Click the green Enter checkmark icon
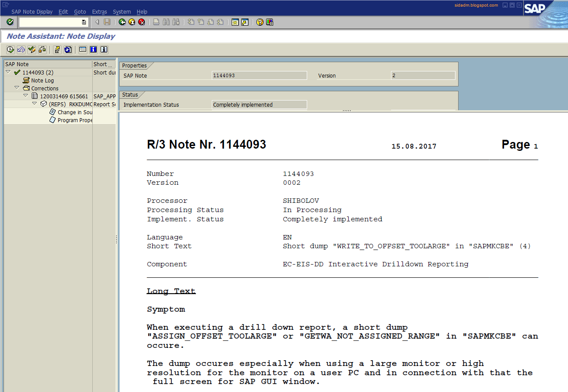Viewport: 568px width, 392px height. tap(10, 22)
